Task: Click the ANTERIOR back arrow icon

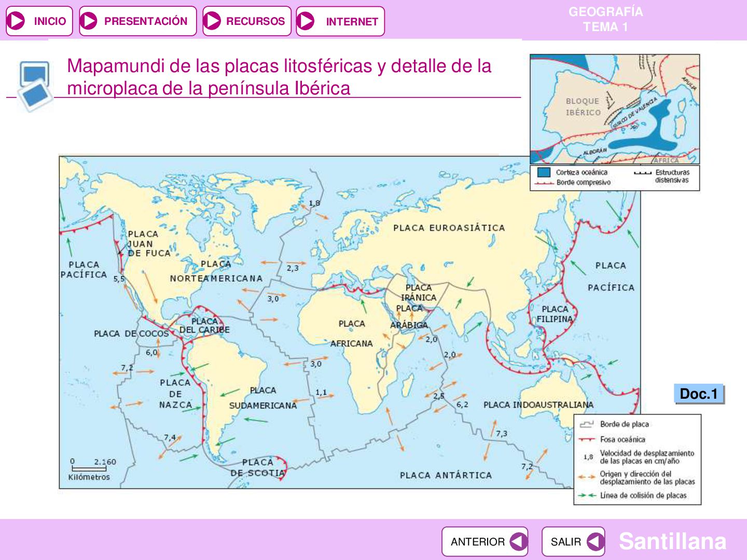Action: [x=518, y=542]
